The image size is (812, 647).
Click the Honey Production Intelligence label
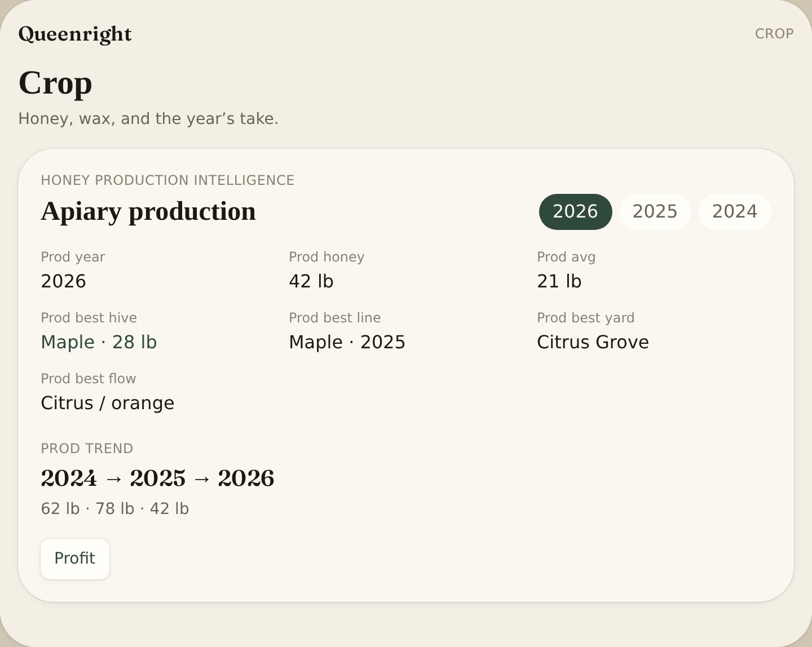[x=167, y=180]
